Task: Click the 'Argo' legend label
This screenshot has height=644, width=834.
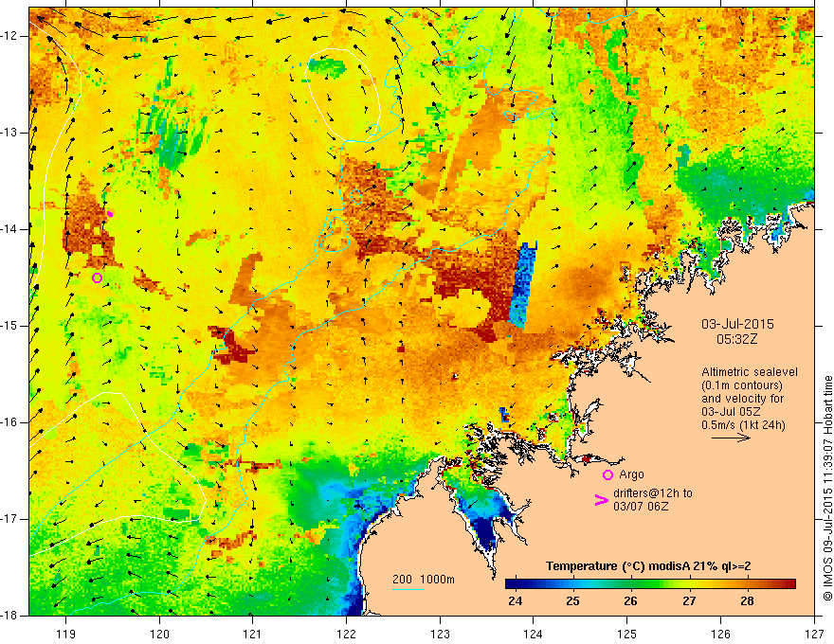Action: pos(631,474)
